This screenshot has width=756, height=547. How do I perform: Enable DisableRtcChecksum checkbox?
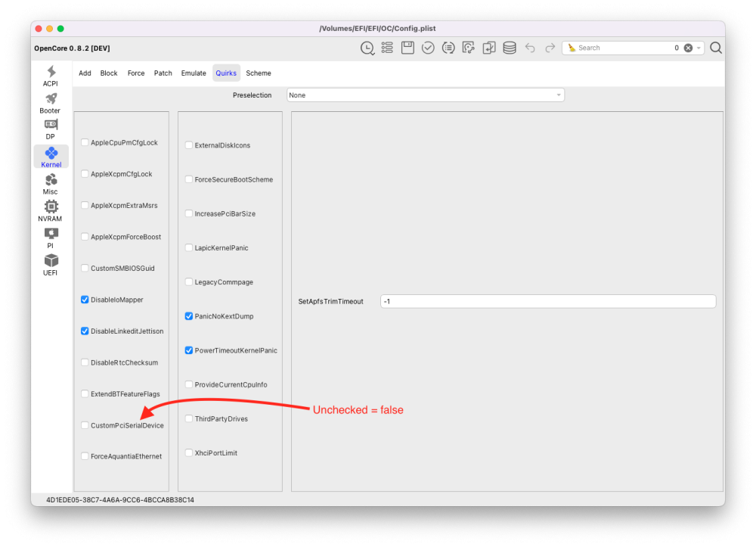[85, 362]
